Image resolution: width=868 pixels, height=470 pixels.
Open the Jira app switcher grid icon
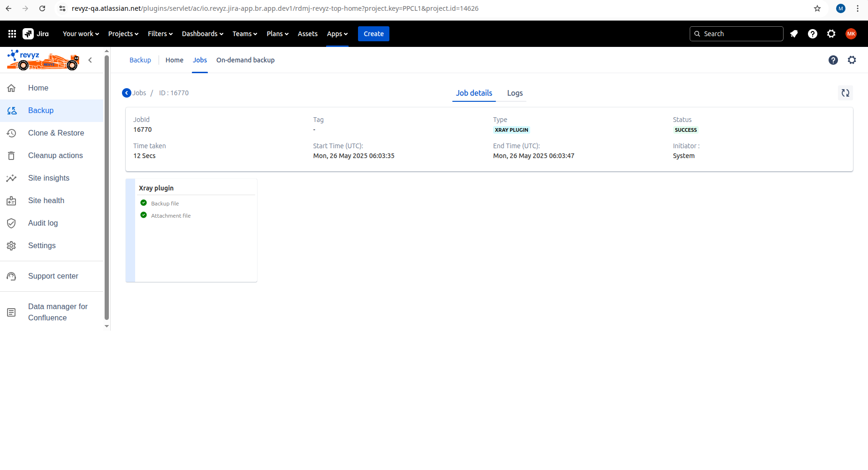(12, 34)
